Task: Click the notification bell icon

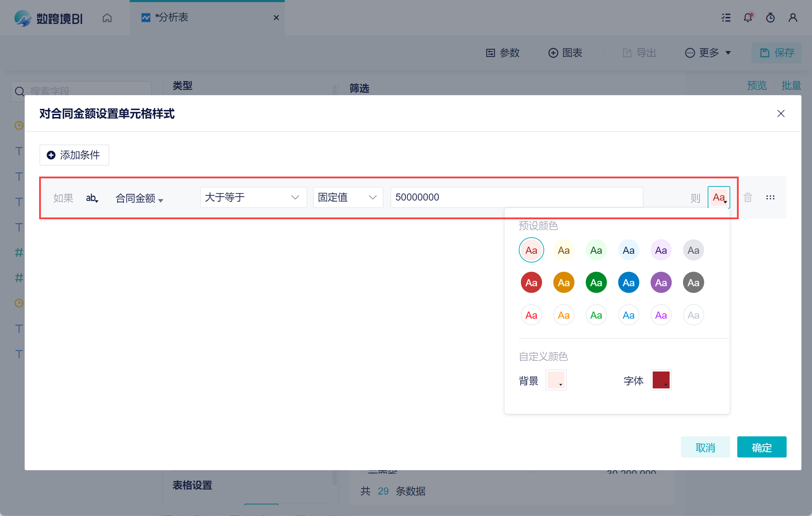Action: (748, 18)
